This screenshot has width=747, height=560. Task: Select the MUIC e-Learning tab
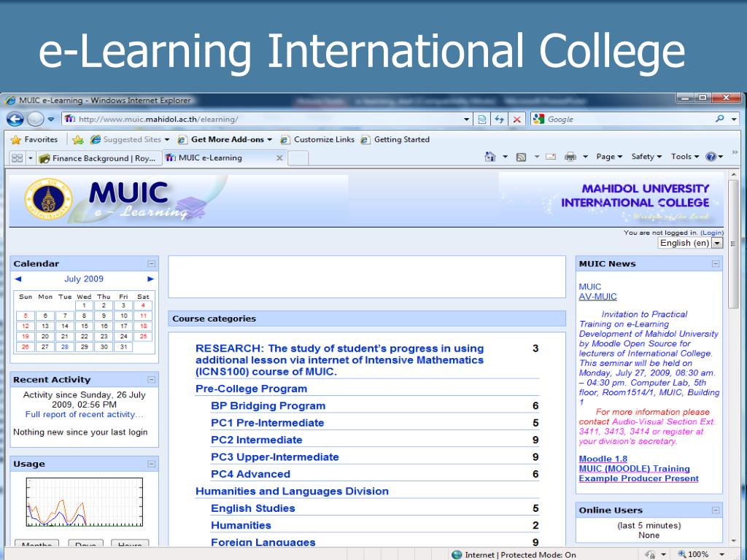(x=218, y=157)
